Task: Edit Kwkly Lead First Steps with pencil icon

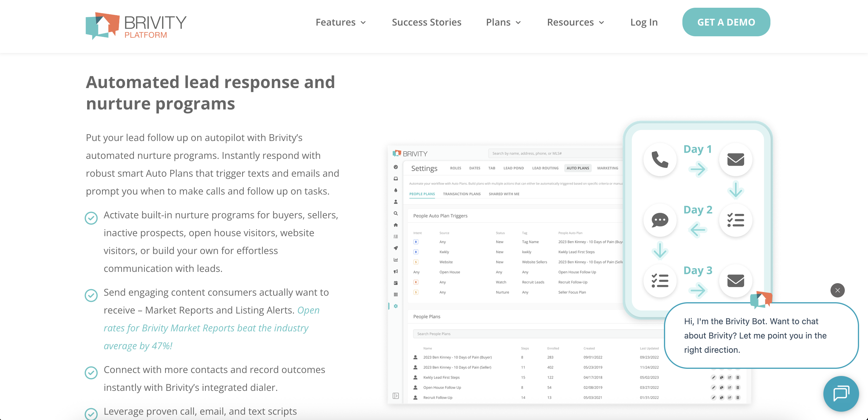Action: (714, 377)
